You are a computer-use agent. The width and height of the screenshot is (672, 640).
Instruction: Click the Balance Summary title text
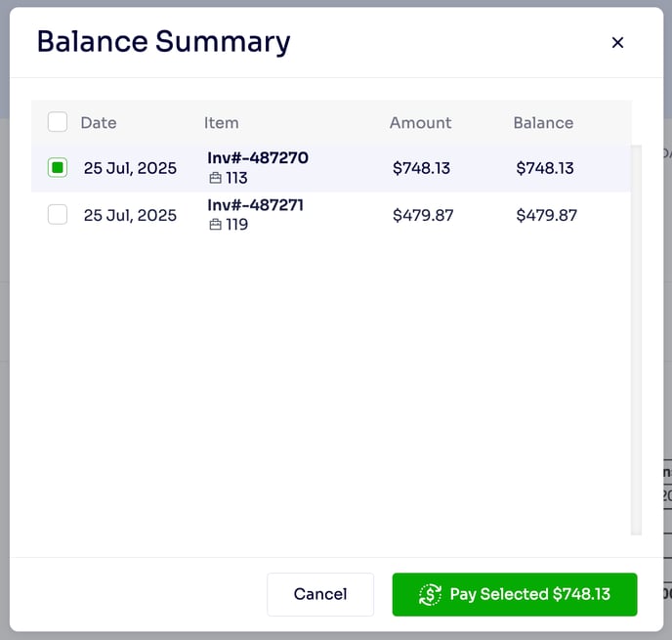point(163,42)
